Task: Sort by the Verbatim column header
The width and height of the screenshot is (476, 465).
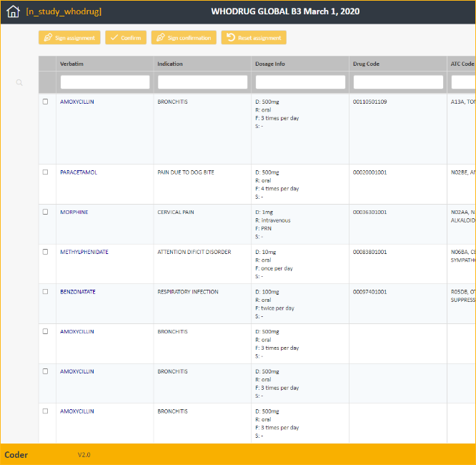Action: point(72,64)
